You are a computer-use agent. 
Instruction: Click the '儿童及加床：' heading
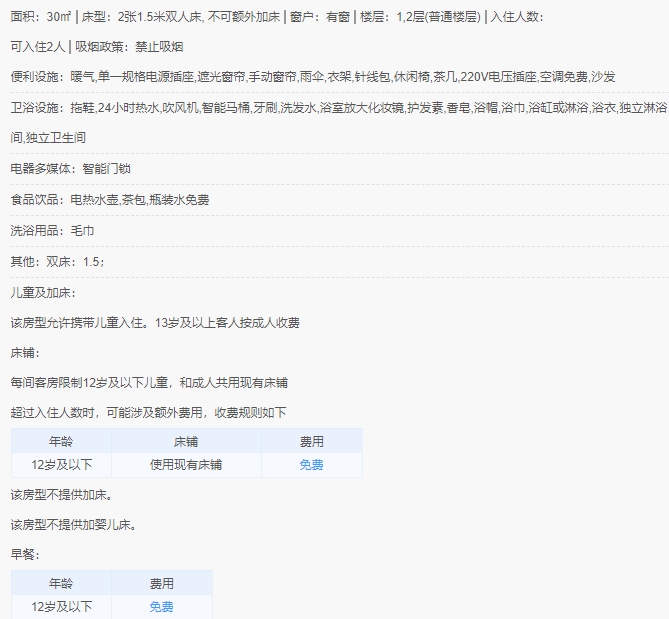(43, 293)
